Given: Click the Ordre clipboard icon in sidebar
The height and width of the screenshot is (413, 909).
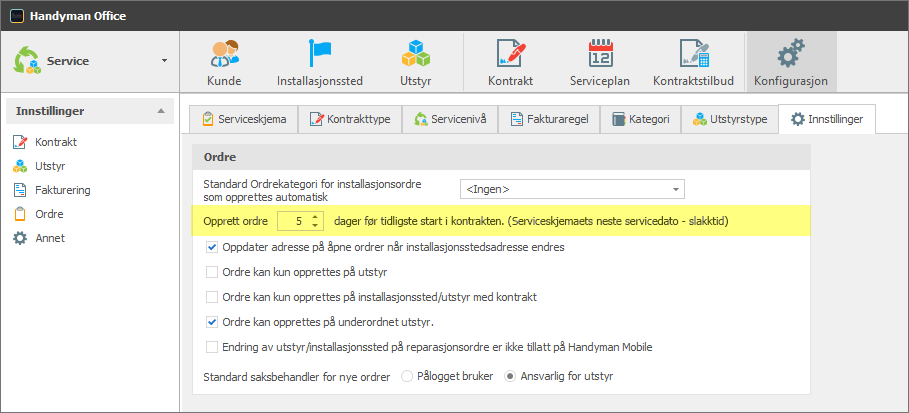Looking at the screenshot, I should [20, 214].
